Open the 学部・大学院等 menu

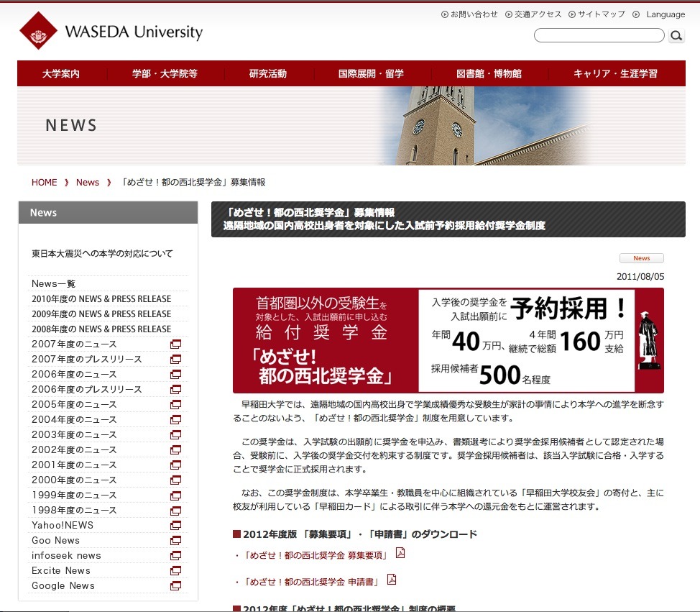pyautogui.click(x=165, y=73)
